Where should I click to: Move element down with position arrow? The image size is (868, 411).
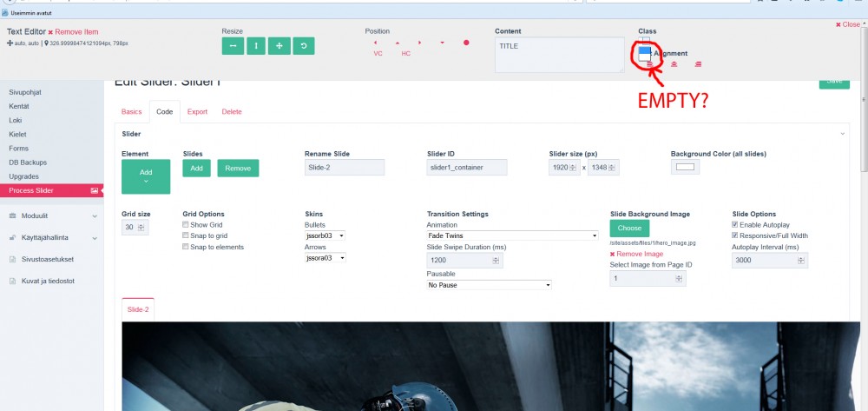[x=443, y=43]
